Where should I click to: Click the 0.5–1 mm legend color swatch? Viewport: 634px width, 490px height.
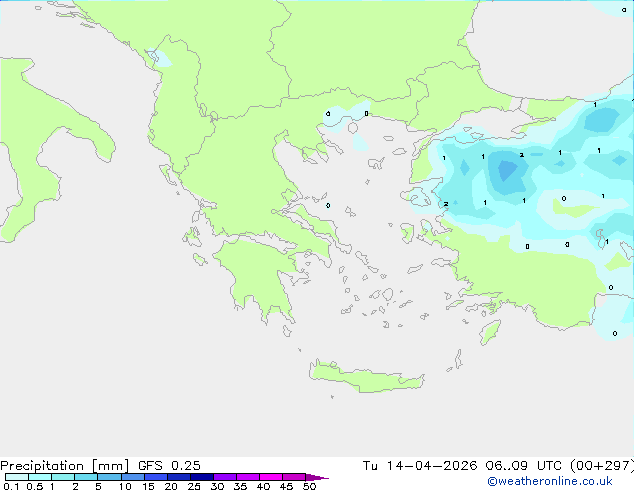point(40,477)
